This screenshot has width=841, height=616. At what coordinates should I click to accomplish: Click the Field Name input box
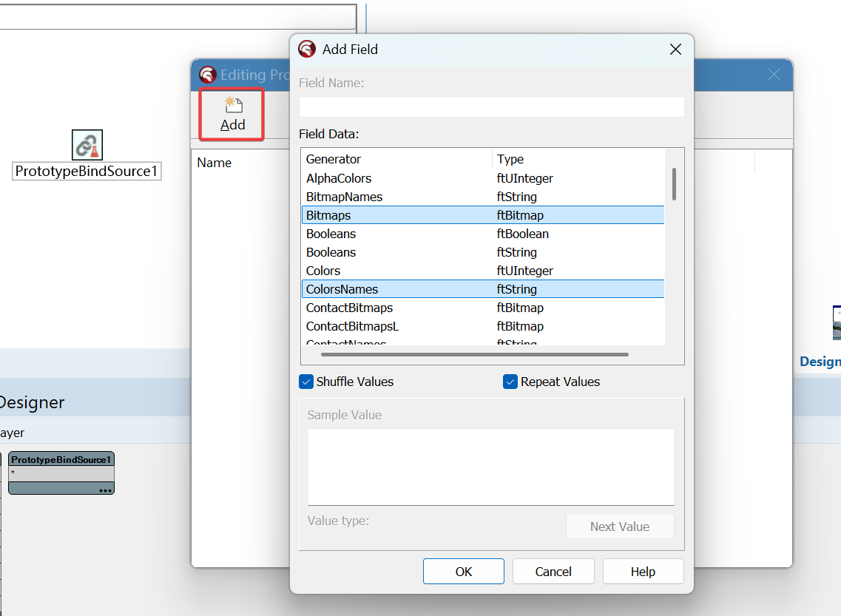pyautogui.click(x=491, y=106)
